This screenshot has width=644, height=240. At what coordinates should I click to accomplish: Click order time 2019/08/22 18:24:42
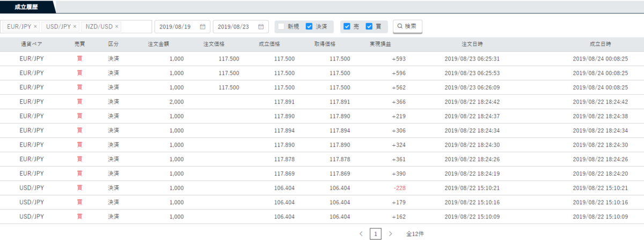pos(472,102)
